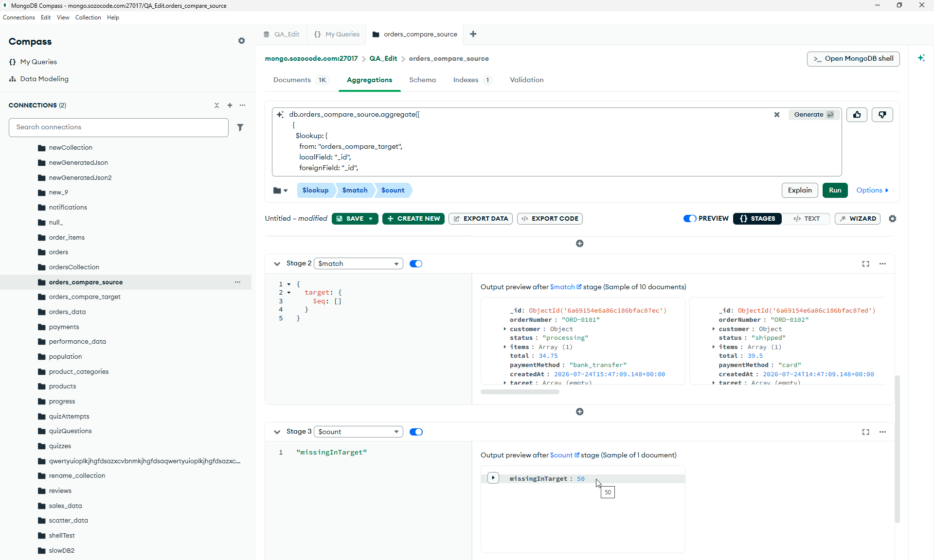Click Explain button
Viewport: 934px width, 560px height.
tap(800, 191)
